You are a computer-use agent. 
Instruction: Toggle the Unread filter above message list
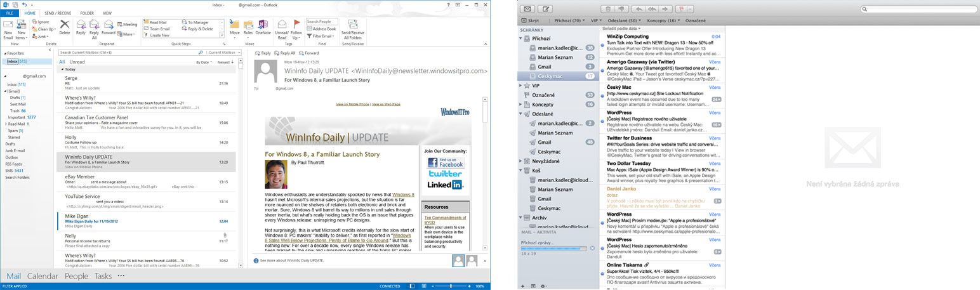77,62
